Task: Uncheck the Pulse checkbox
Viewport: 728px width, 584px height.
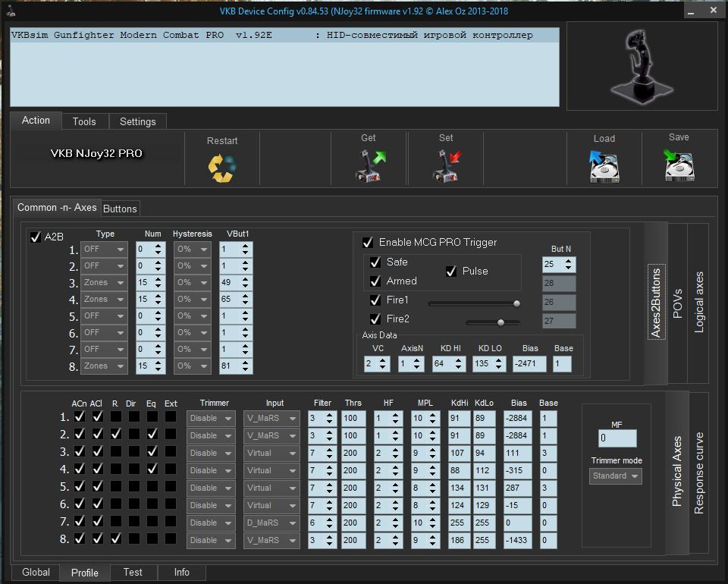Action: click(x=451, y=272)
